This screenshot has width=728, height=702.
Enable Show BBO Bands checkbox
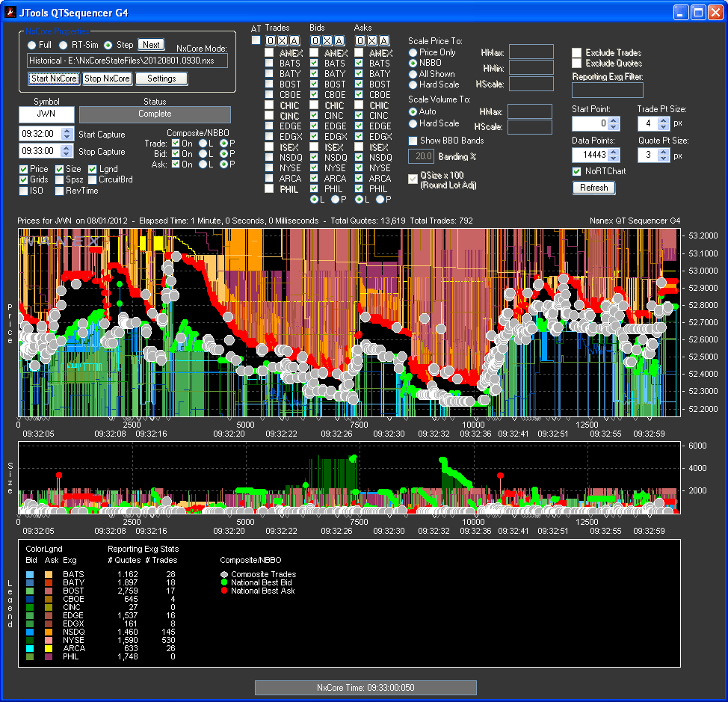point(413,141)
